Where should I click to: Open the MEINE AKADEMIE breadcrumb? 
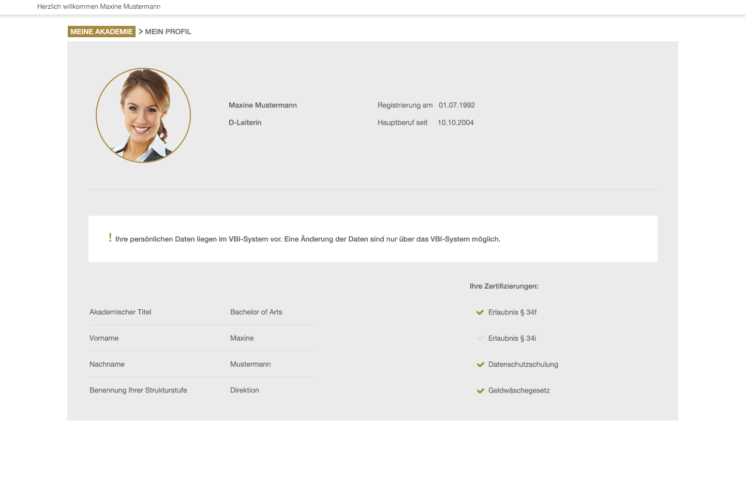[x=102, y=31]
